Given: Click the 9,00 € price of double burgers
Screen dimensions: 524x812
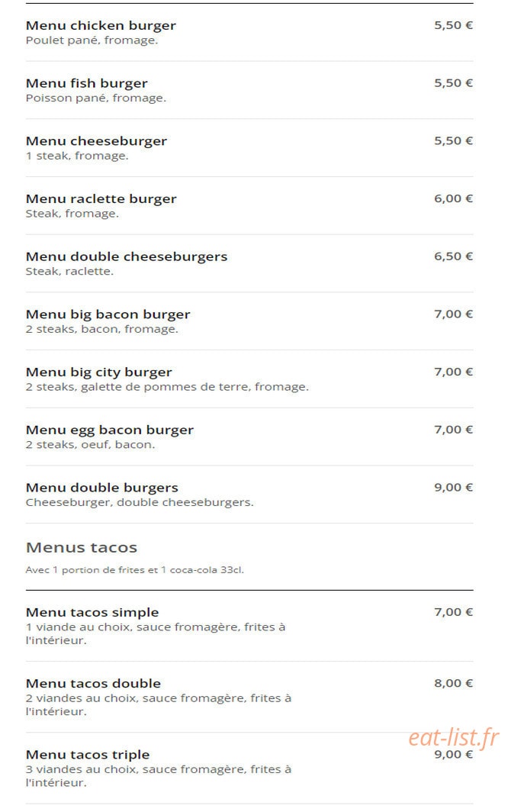Looking at the screenshot, I should [454, 488].
